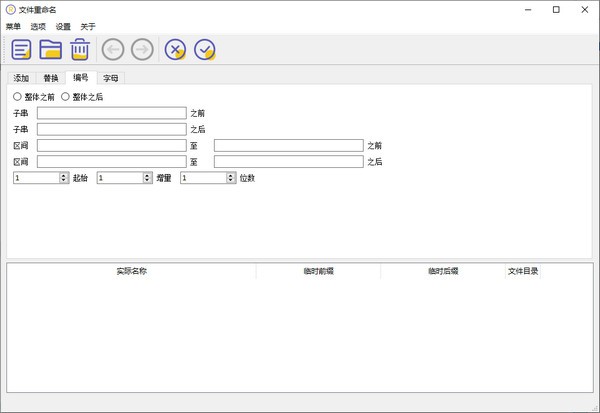This screenshot has width=600, height=413.
Task: Switch to the 字母 tab
Action: pos(111,78)
